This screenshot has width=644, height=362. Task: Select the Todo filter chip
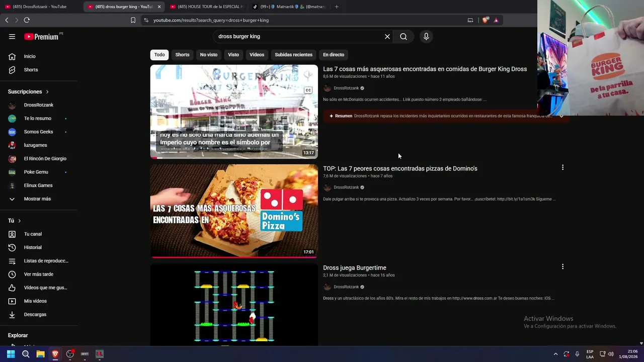coord(159,55)
